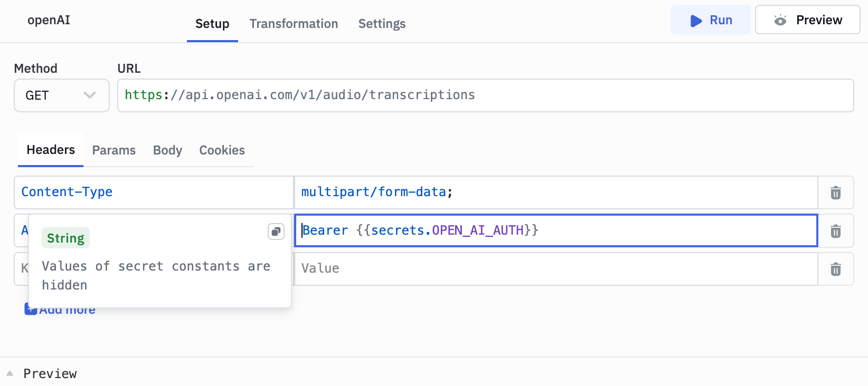
Task: Click Add more to add header
Action: 60,310
